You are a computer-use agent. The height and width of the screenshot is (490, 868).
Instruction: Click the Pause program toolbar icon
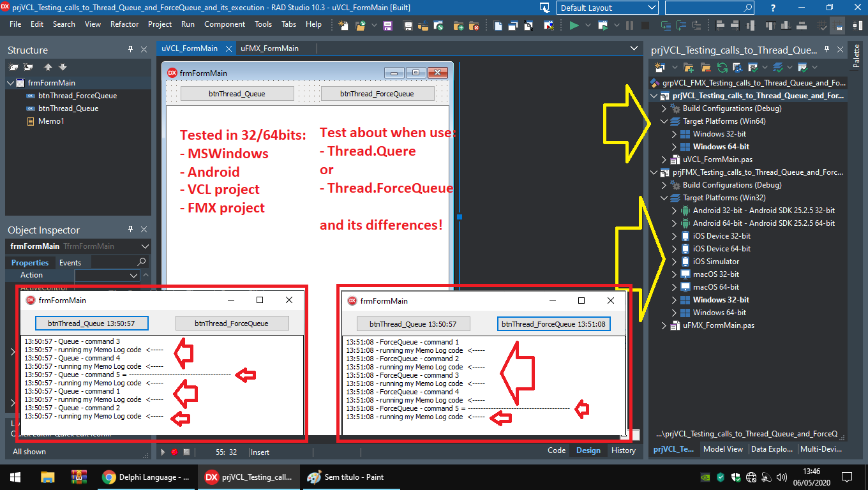tap(629, 26)
